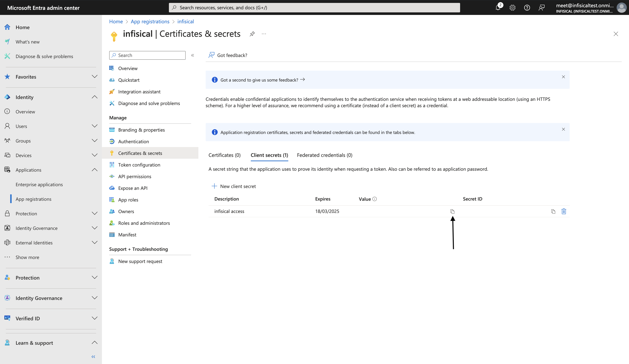Click the help question mark icon
629x364 pixels.
coord(527,8)
